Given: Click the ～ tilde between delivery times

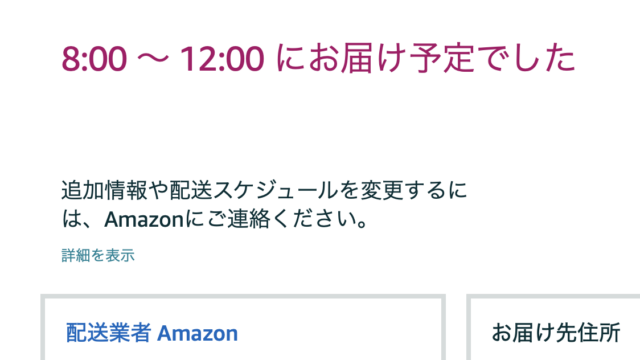Looking at the screenshot, I should (x=153, y=59).
